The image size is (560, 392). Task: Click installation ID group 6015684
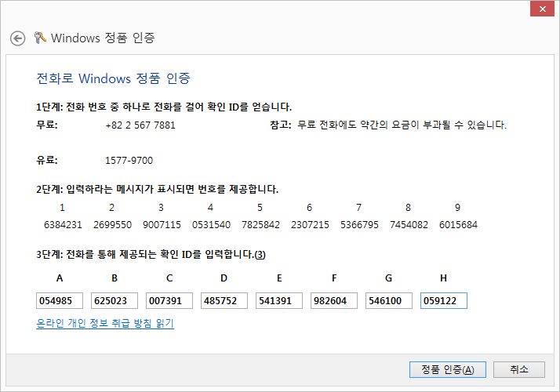[x=458, y=225]
